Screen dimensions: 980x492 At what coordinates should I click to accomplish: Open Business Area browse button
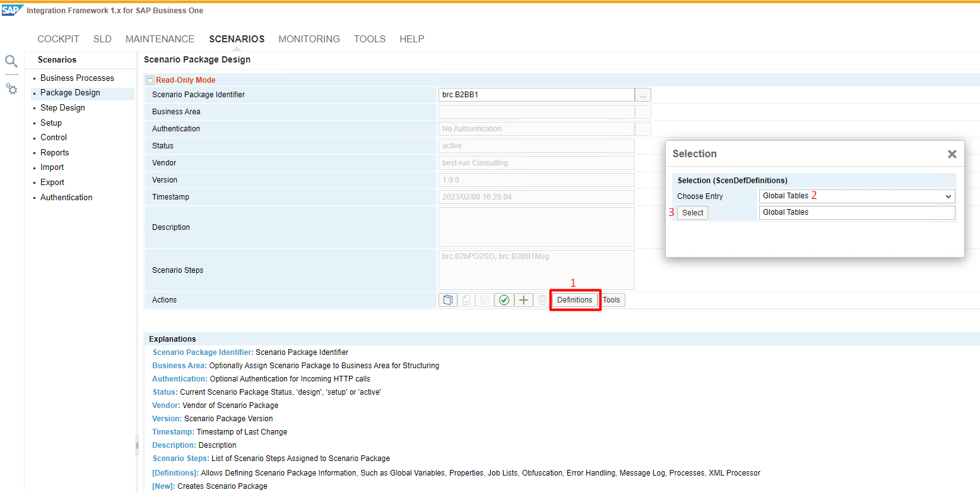pos(643,112)
